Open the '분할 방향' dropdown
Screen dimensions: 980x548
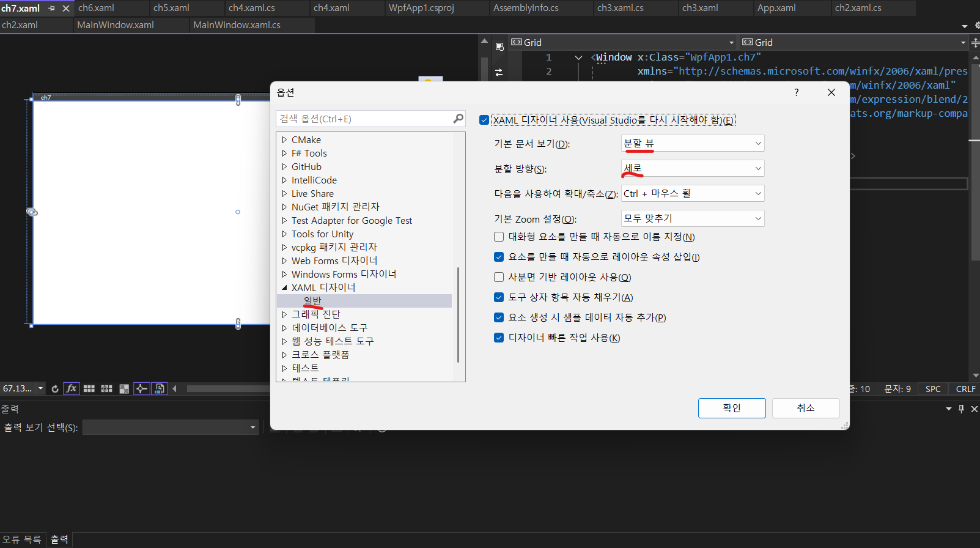pos(693,168)
